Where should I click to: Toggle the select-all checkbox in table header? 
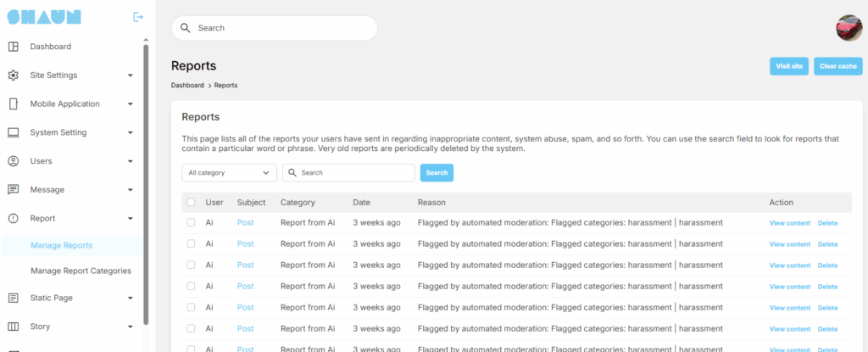pos(191,203)
